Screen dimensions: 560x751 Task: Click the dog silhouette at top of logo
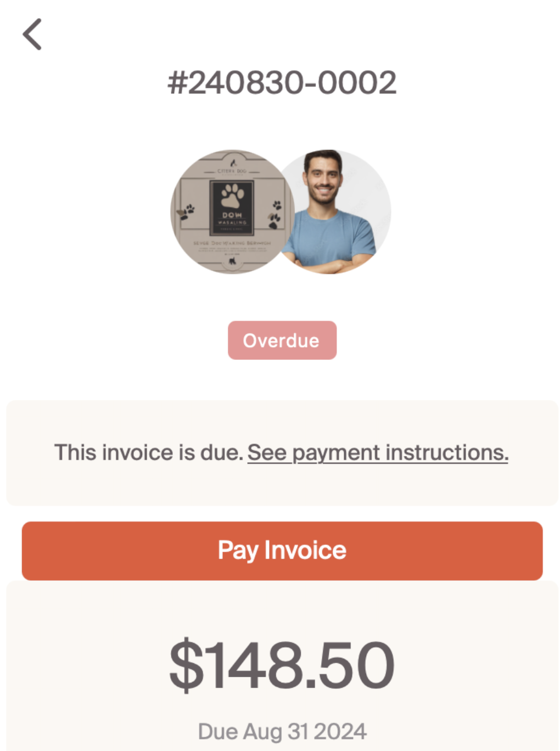pos(233,163)
